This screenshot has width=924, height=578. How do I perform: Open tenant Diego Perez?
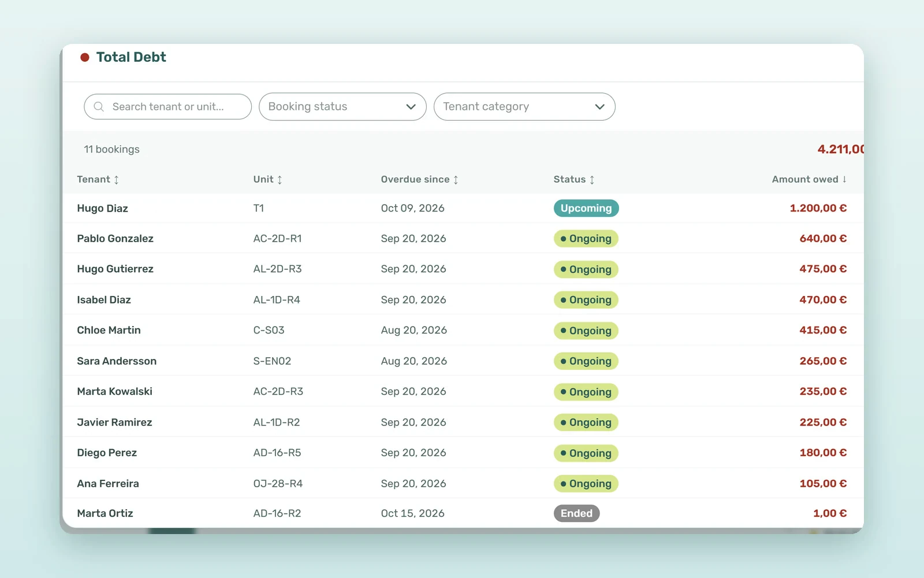pos(107,453)
